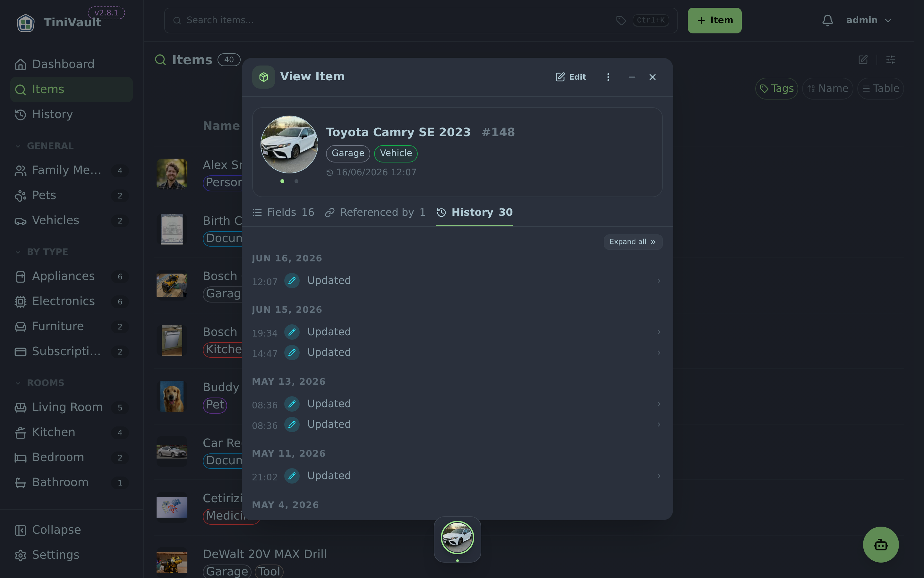Open the Bathroom room

point(72,482)
